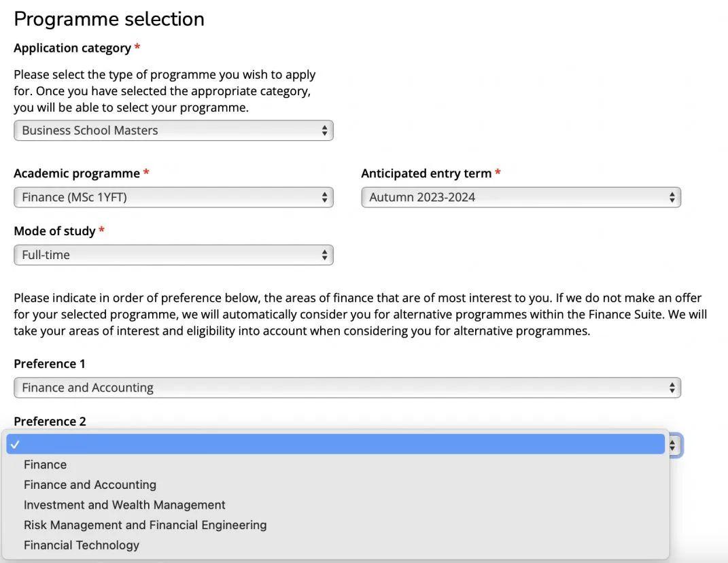Click the Application category stepper arrows
728x563 pixels.
(x=325, y=131)
